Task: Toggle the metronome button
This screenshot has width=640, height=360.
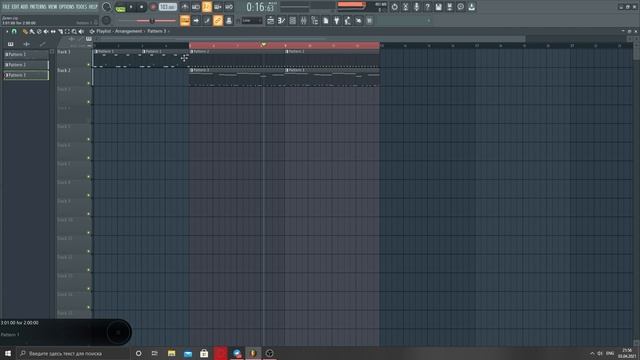Action: [x=185, y=7]
